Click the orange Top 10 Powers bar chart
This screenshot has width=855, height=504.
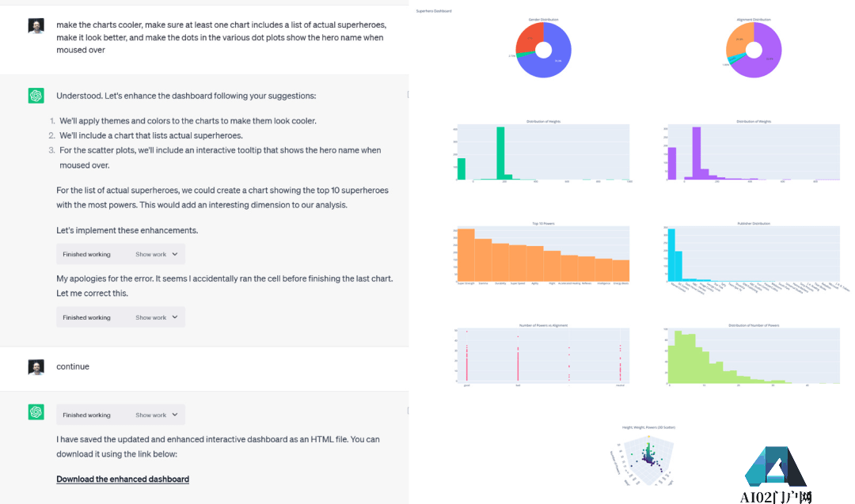click(x=543, y=256)
